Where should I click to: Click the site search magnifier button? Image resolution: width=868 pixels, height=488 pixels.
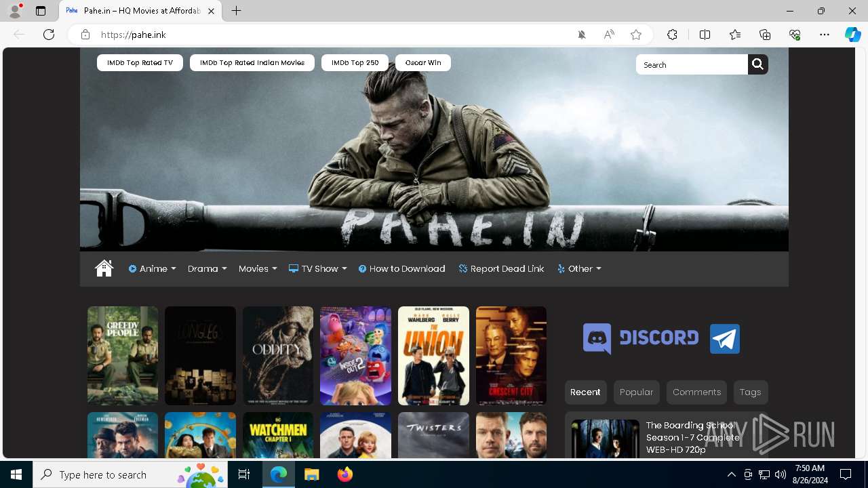coord(758,64)
